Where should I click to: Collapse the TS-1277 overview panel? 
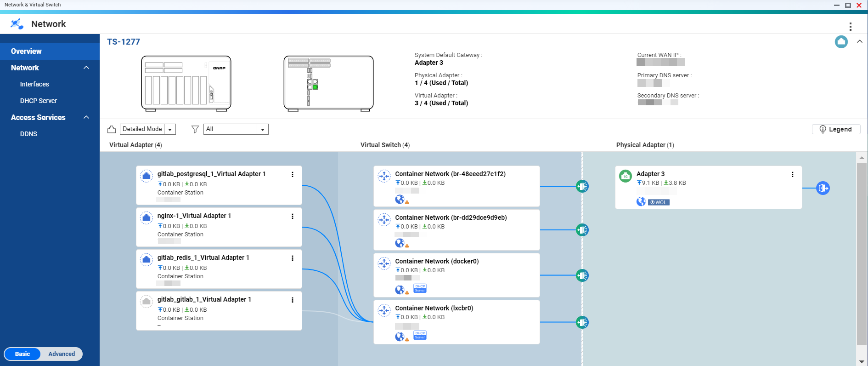pos(860,41)
